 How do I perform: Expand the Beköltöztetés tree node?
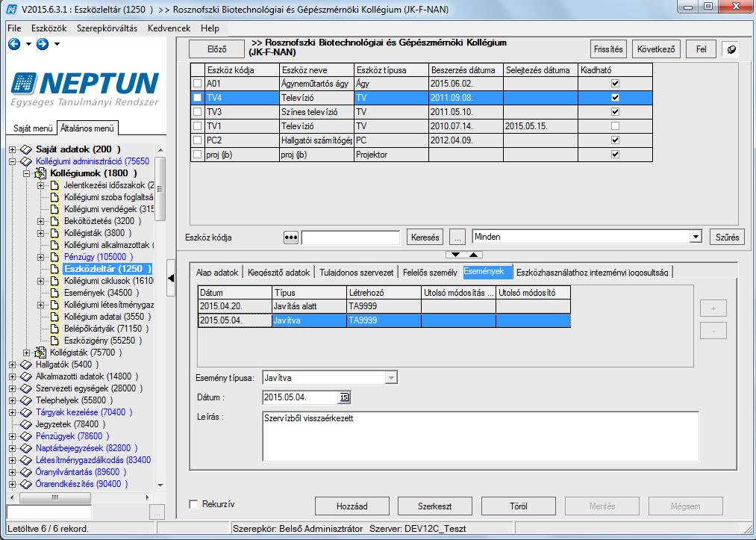click(x=41, y=222)
